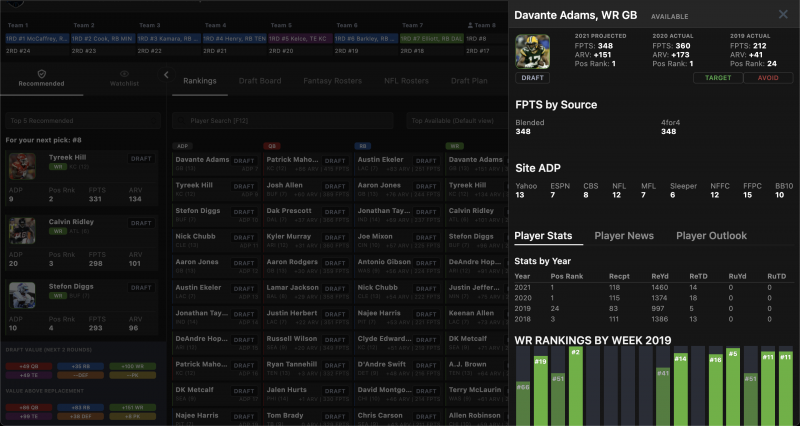800x426 pixels.
Task: Draft Tyreek Hill from Recommended list
Action: (x=141, y=159)
